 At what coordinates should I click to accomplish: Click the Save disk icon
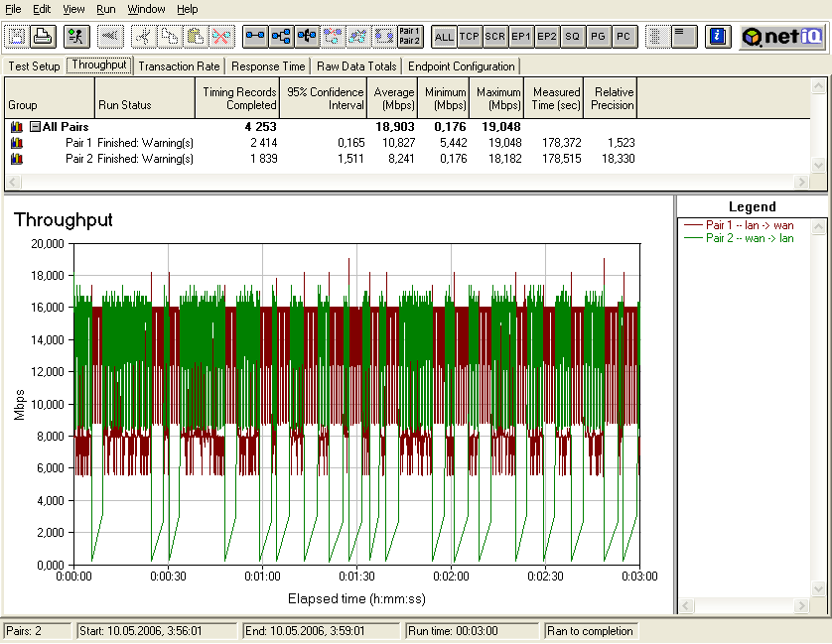(x=17, y=37)
